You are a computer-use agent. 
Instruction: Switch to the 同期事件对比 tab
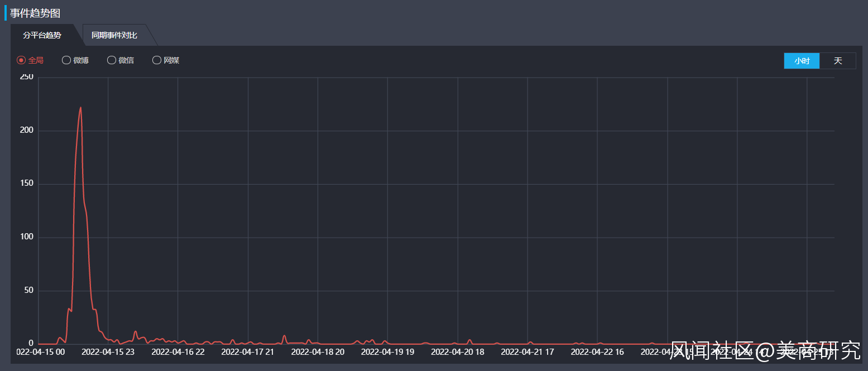pos(114,35)
